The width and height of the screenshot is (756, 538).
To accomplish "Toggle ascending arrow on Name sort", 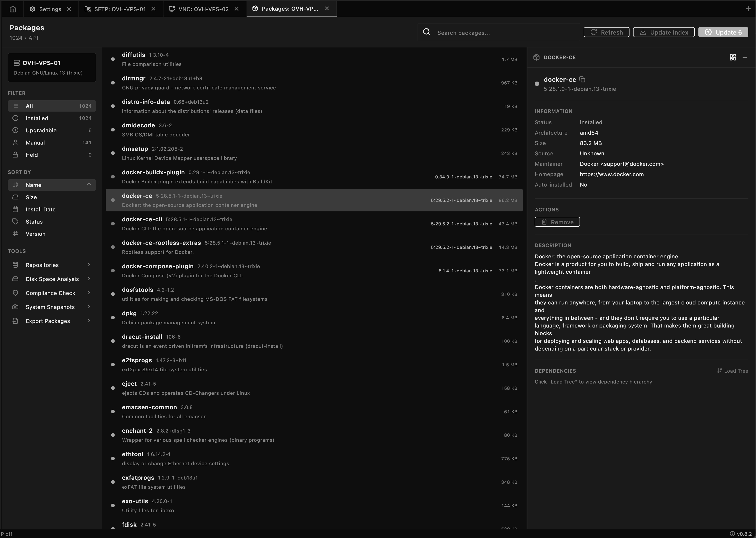I will click(89, 185).
